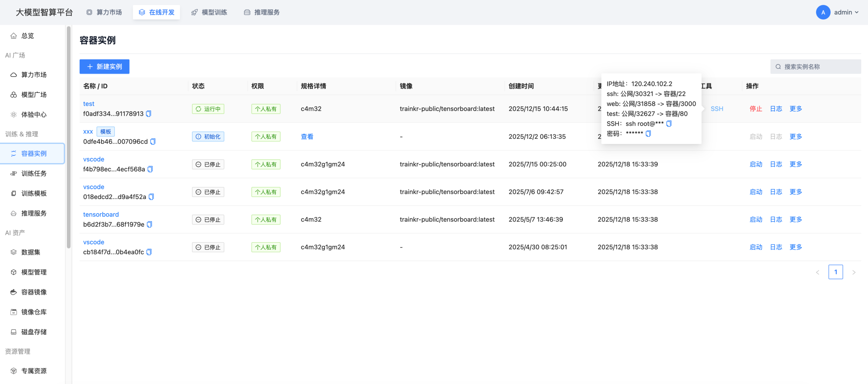Click the 新建实例 button
This screenshot has height=384, width=868.
[x=104, y=66]
